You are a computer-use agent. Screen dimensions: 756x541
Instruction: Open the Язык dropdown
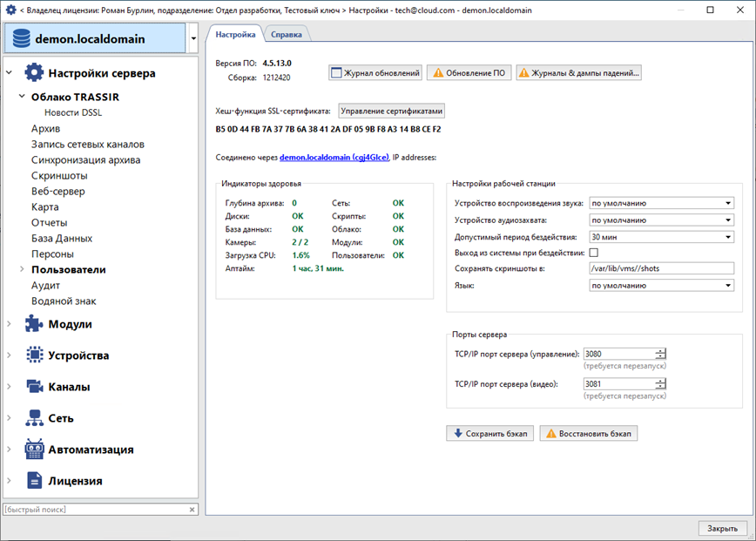[661, 285]
